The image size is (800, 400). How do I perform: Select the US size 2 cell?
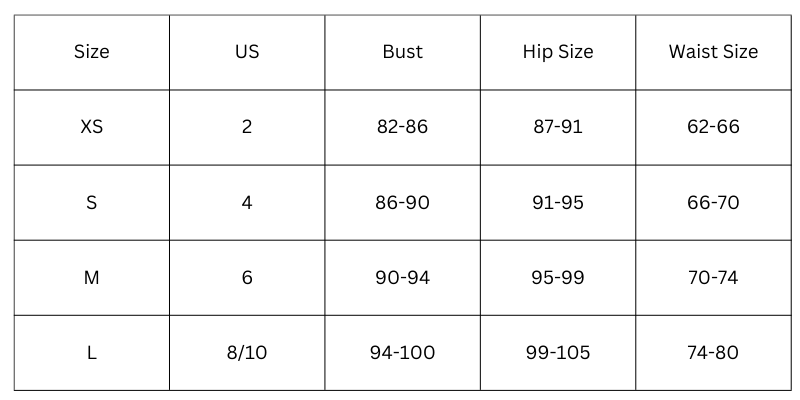click(x=247, y=127)
